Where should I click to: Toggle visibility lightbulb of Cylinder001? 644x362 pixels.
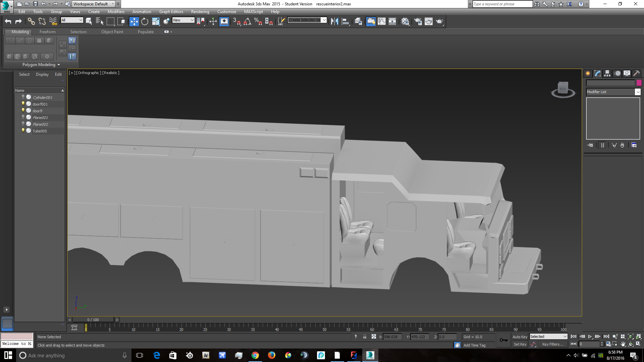click(23, 97)
